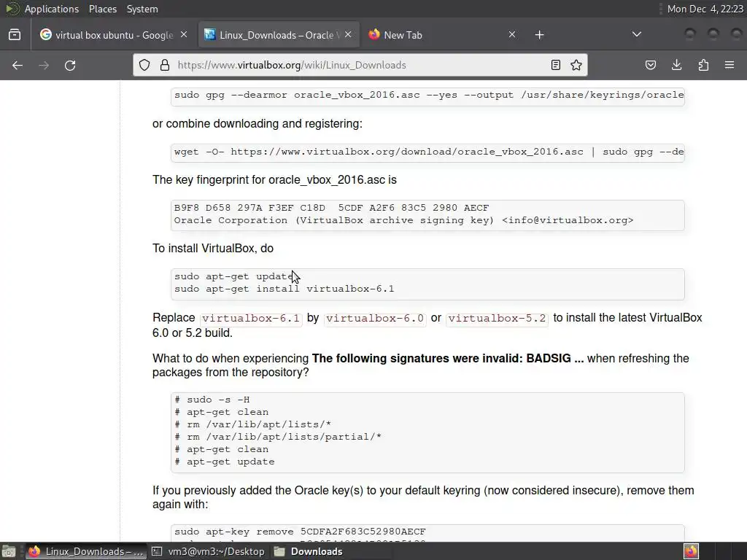Click the wget oracle_vbox_2016.asc command line
Viewport: 747px width, 560px height.
427,152
